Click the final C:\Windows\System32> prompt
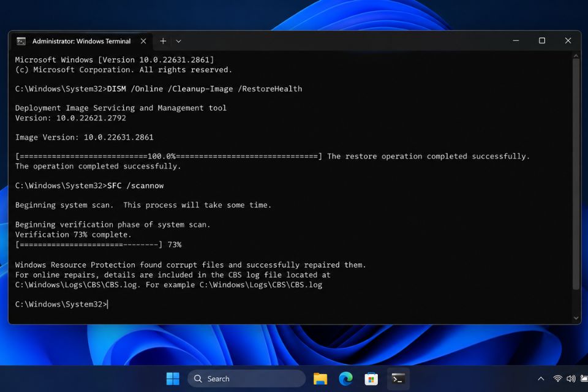Image resolution: width=588 pixels, height=392 pixels. tap(61, 304)
